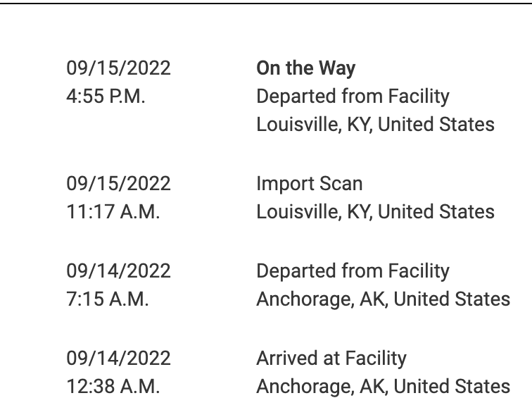Select the 'Arrived at Facility' event text

coord(331,359)
